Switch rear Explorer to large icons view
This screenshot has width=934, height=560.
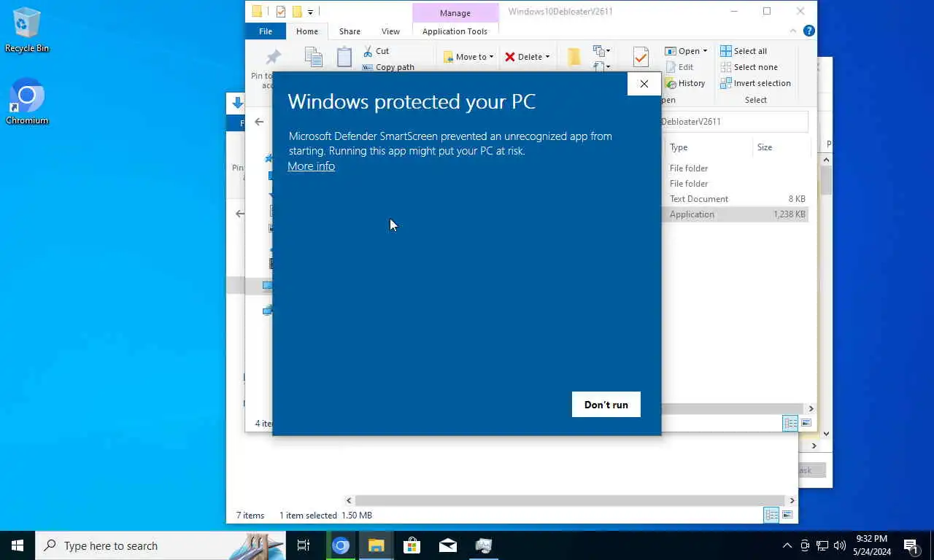click(x=787, y=515)
